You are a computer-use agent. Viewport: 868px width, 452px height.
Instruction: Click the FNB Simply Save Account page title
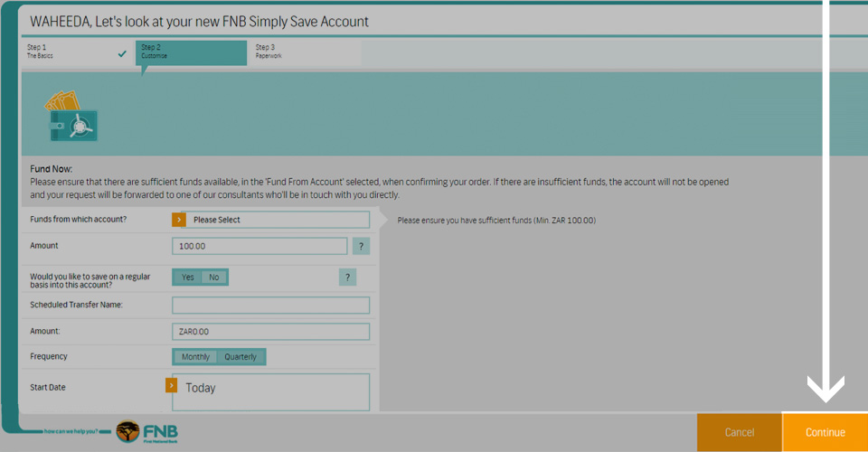[x=199, y=22]
